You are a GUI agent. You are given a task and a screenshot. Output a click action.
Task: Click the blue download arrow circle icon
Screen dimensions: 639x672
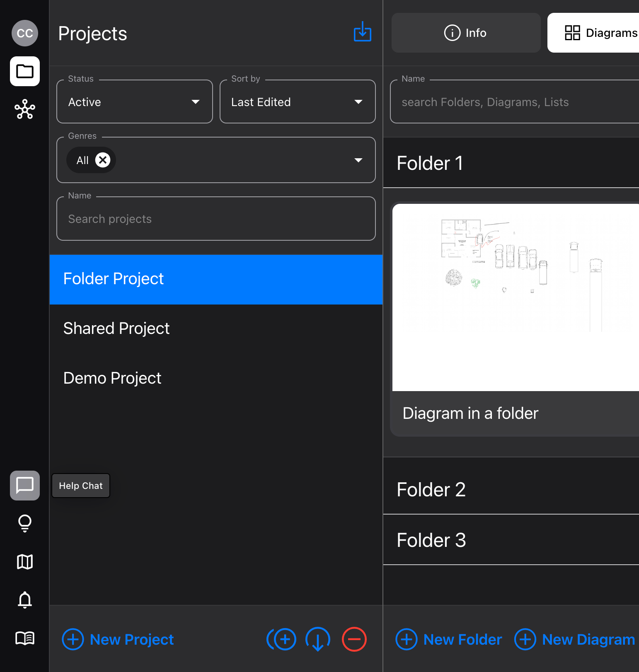click(x=318, y=639)
